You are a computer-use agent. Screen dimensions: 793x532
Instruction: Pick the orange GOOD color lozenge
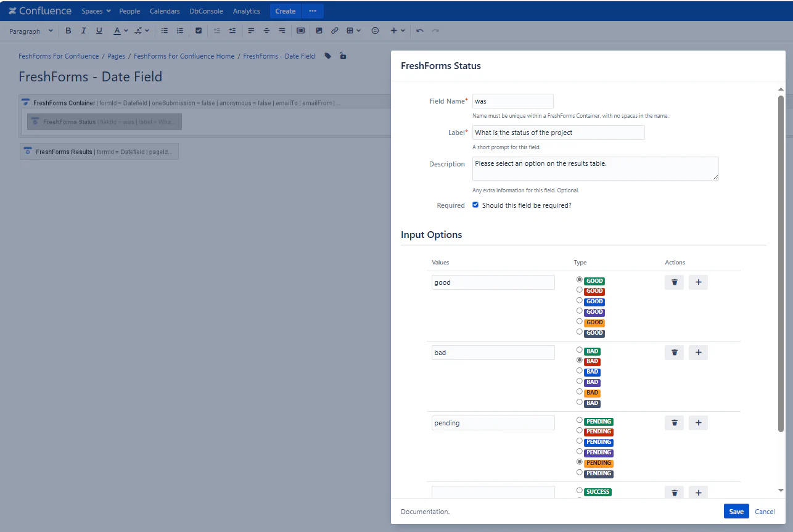coord(580,322)
